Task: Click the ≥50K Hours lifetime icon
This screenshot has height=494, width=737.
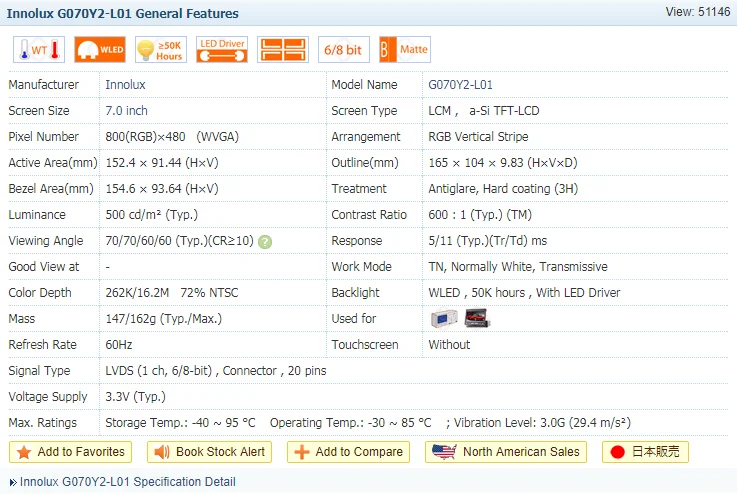Action: click(160, 49)
